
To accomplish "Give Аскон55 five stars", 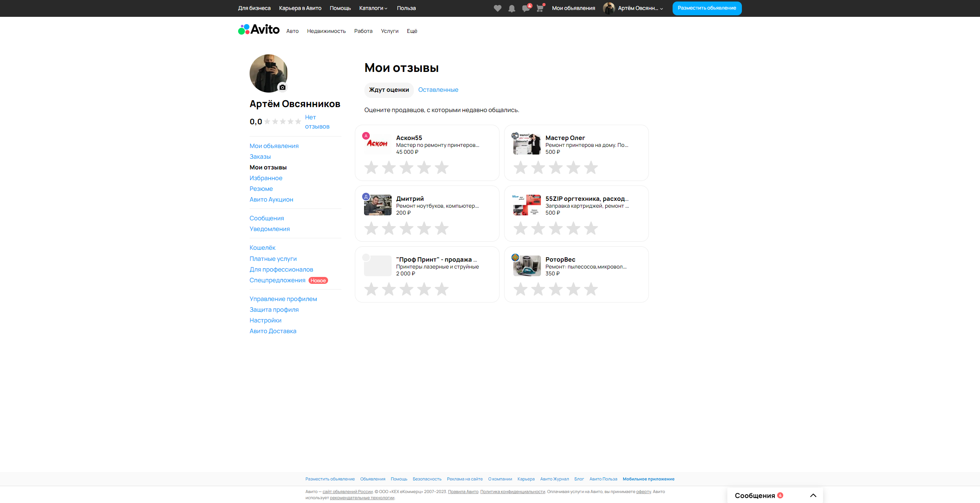I will (442, 168).
